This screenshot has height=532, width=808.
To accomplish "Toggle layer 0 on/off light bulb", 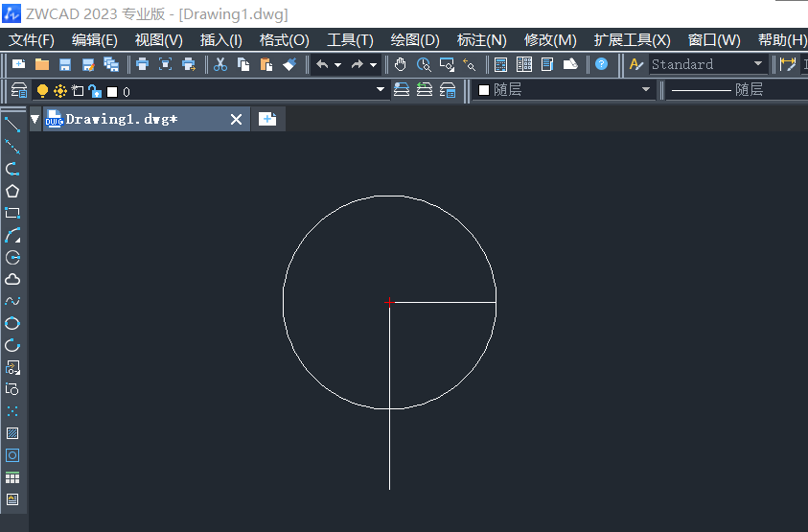I will click(42, 91).
